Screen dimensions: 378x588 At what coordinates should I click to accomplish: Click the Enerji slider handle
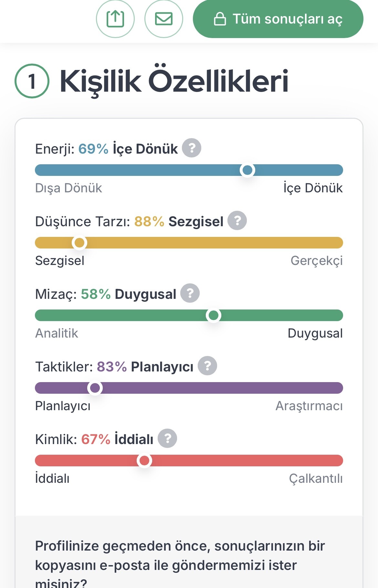[247, 170]
